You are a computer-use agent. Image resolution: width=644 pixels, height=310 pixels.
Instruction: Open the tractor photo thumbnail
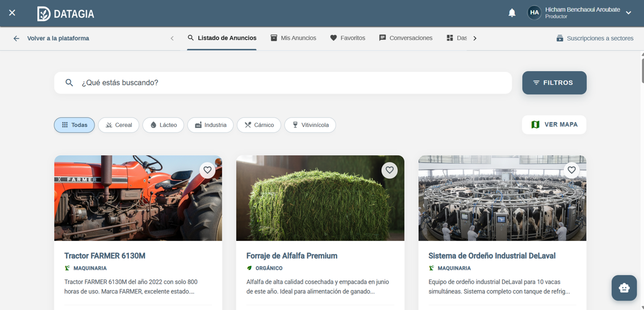[x=138, y=198]
